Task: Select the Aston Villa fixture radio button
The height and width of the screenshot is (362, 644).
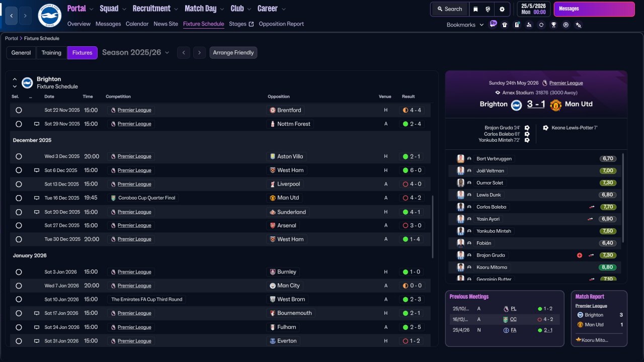Action: pyautogui.click(x=19, y=156)
